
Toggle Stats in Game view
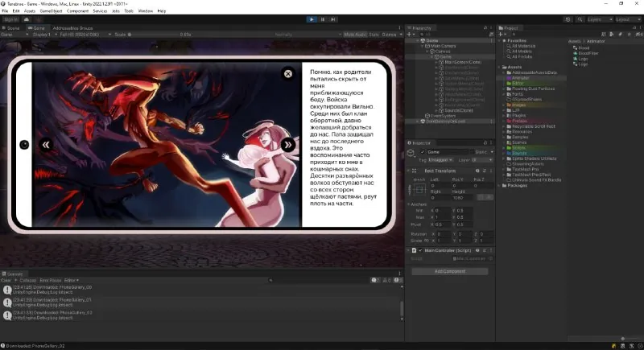tap(374, 35)
